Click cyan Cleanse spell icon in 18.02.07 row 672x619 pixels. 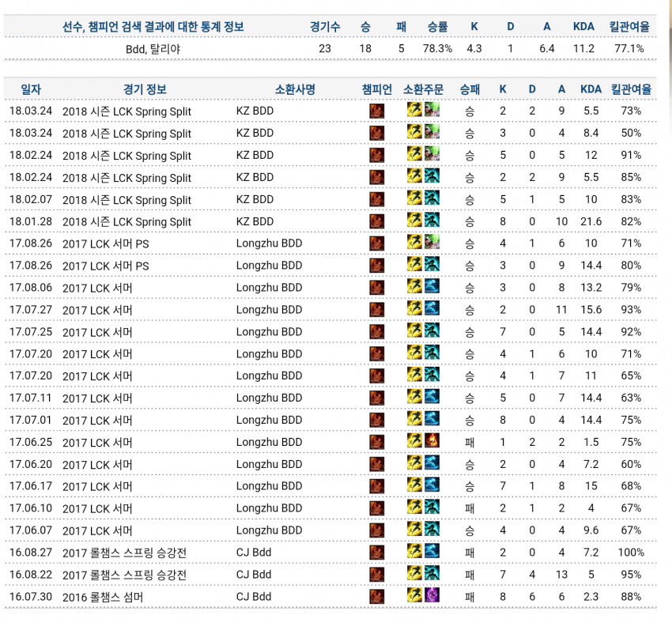point(432,198)
